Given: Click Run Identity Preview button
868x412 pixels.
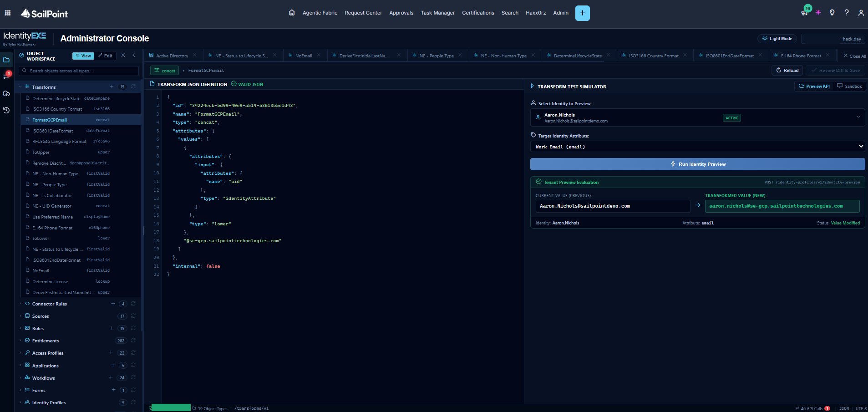Looking at the screenshot, I should (x=697, y=164).
